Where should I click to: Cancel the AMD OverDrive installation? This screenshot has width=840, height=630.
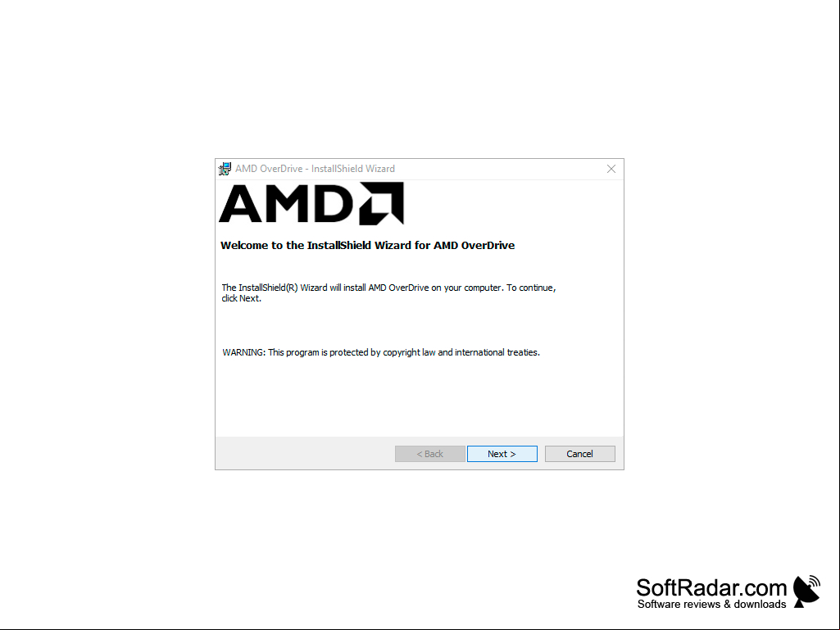579,454
